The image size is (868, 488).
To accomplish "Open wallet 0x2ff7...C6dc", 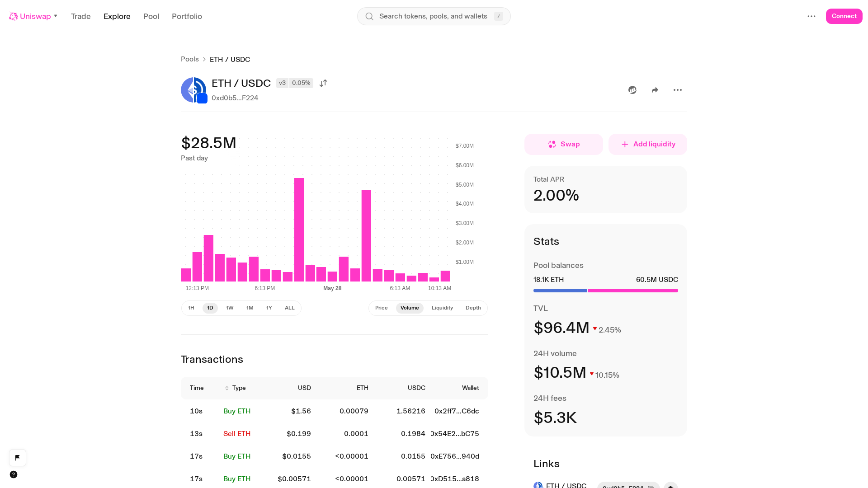I will pyautogui.click(x=457, y=411).
